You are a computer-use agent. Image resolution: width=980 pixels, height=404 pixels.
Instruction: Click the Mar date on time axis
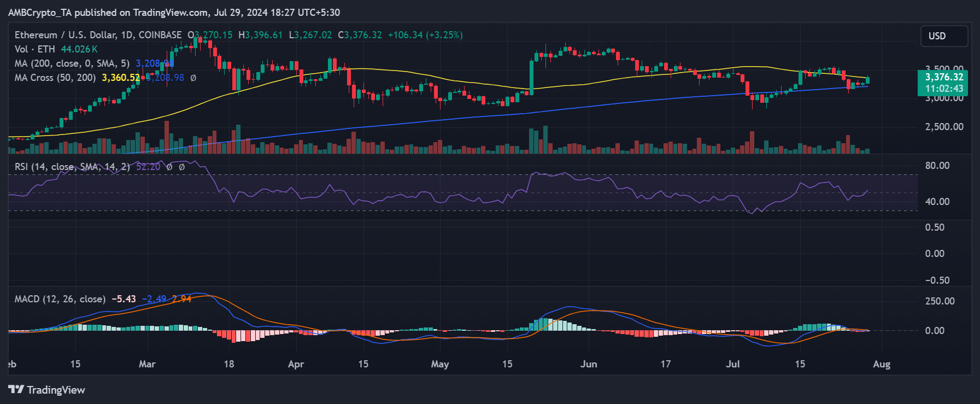pos(147,364)
